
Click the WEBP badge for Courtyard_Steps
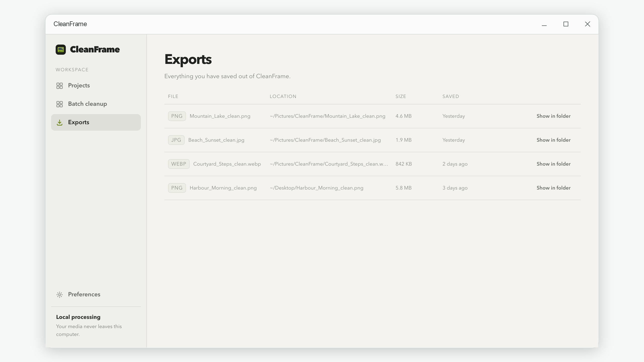[179, 164]
